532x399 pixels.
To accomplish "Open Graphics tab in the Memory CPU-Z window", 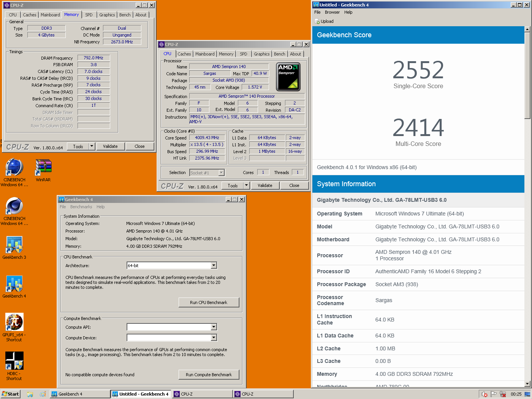I will [107, 15].
